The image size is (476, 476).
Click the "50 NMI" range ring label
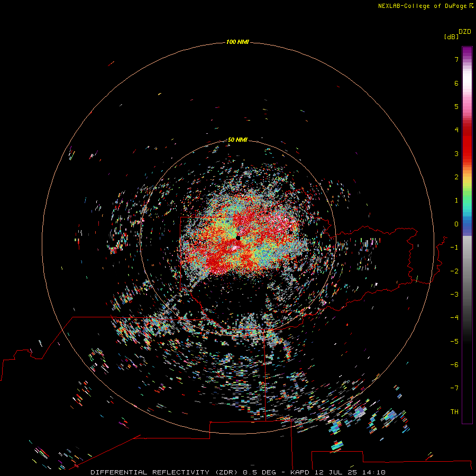click(237, 140)
